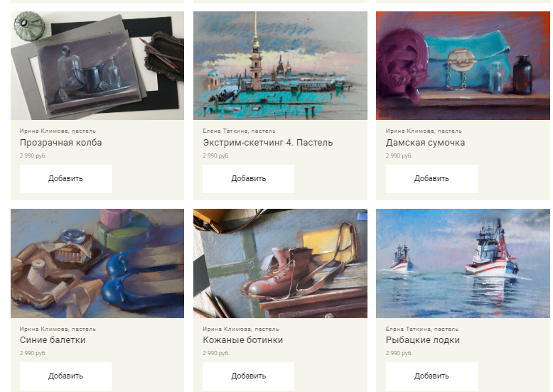Add Рыбацкие лодки course with Добавить button
553x392 pixels.
tap(431, 376)
